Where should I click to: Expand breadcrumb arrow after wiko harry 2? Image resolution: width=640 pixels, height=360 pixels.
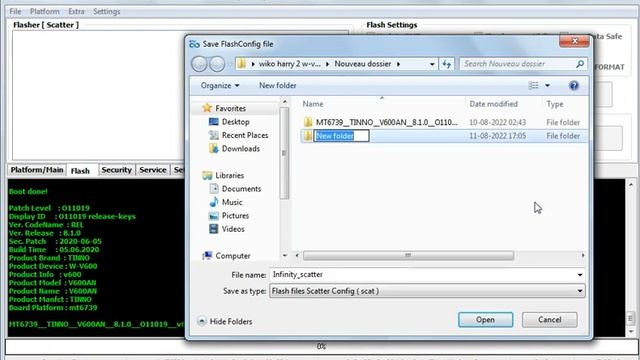327,64
